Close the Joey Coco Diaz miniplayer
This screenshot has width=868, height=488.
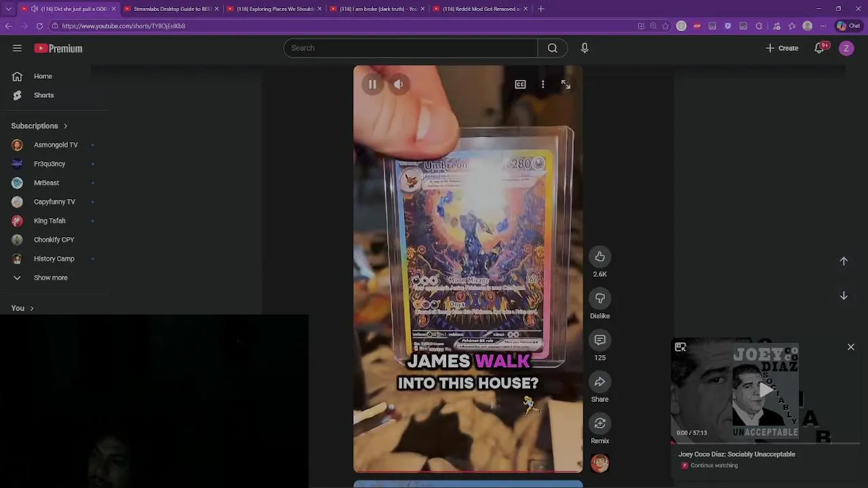pyautogui.click(x=851, y=347)
